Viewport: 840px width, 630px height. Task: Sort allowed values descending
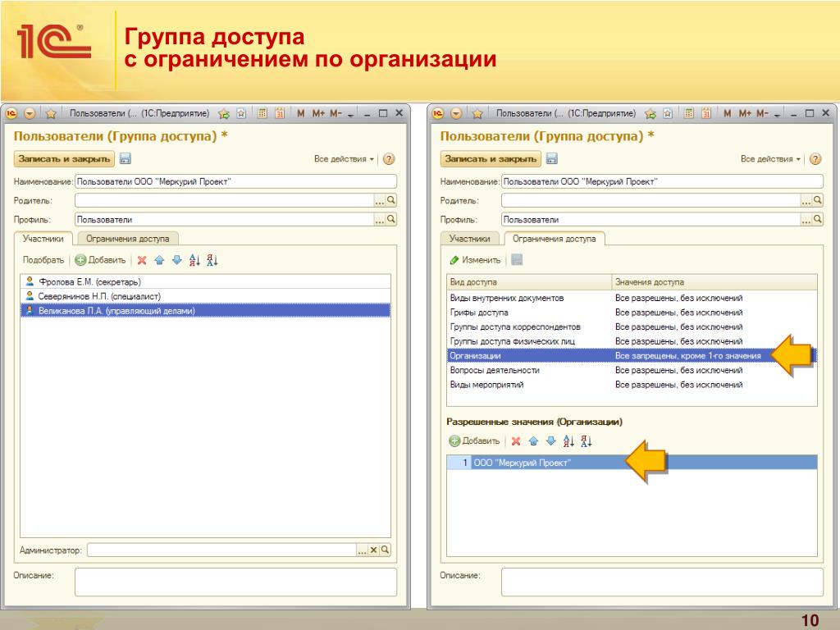586,441
